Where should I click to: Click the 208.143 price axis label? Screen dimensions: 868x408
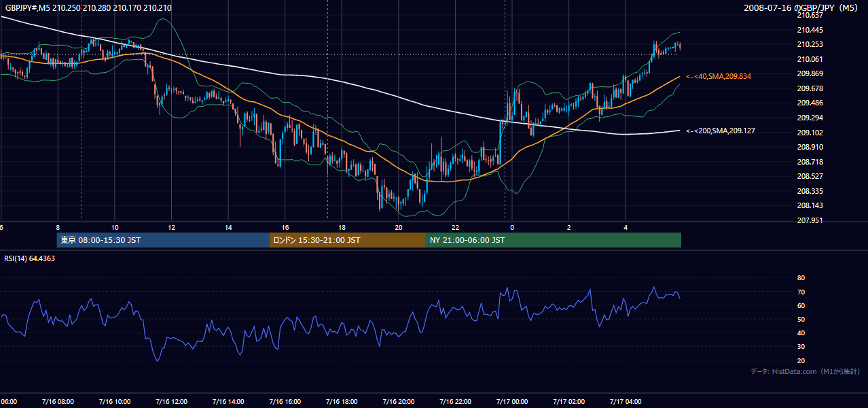[810, 205]
